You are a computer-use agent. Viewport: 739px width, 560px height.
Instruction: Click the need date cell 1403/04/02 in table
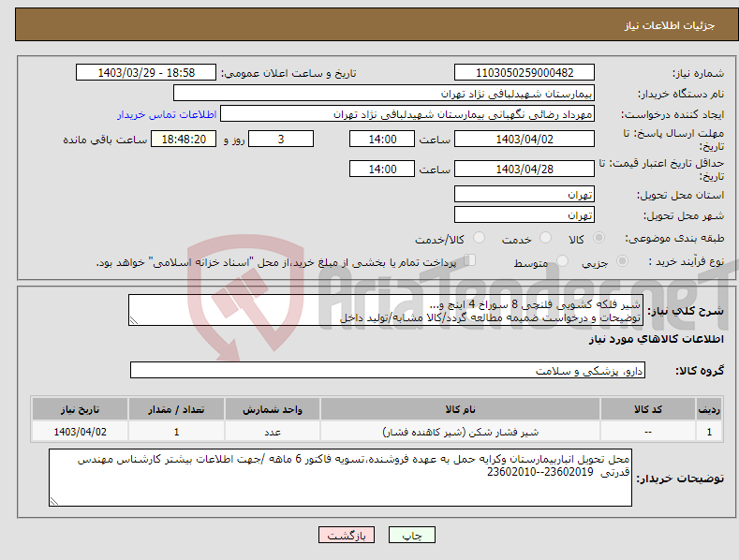click(81, 432)
